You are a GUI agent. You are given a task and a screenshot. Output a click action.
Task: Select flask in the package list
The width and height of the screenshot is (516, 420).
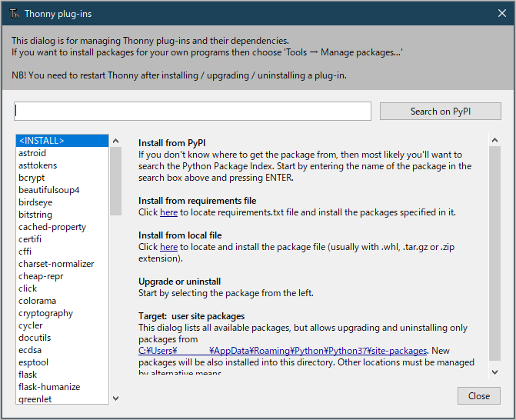pos(62,375)
